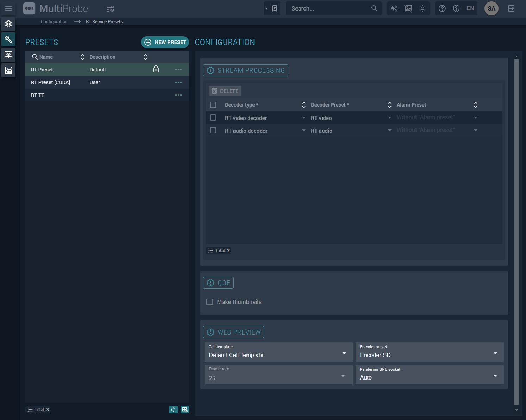526x420 pixels.
Task: Click into the Search input field
Action: pyautogui.click(x=329, y=8)
